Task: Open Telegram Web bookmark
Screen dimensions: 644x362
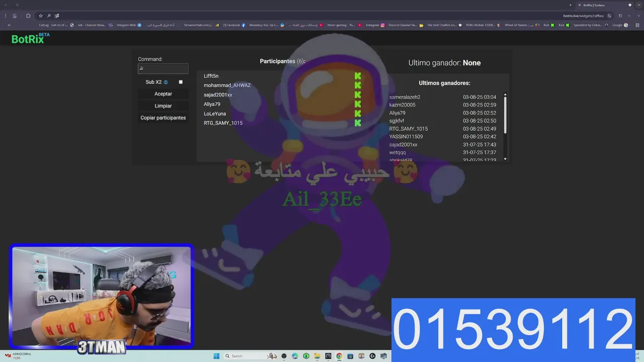Action: [129, 25]
